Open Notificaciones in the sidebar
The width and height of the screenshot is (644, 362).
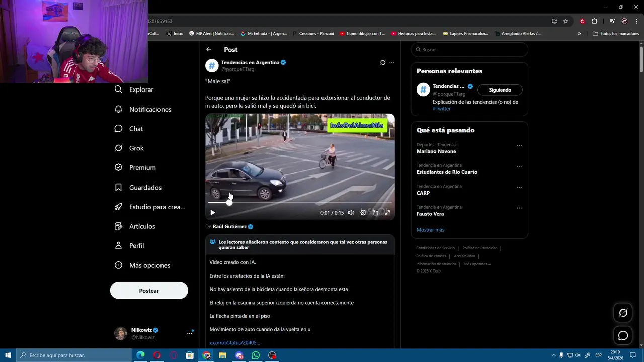click(x=143, y=109)
